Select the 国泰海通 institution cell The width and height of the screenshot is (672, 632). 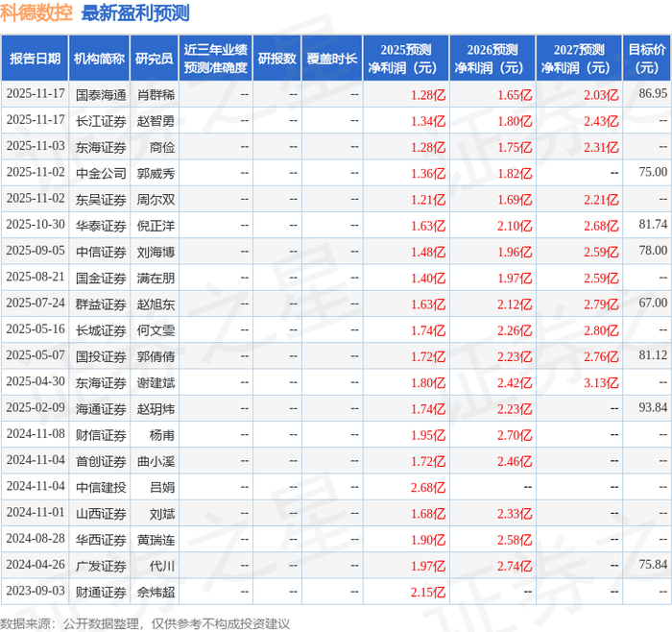tap(101, 95)
